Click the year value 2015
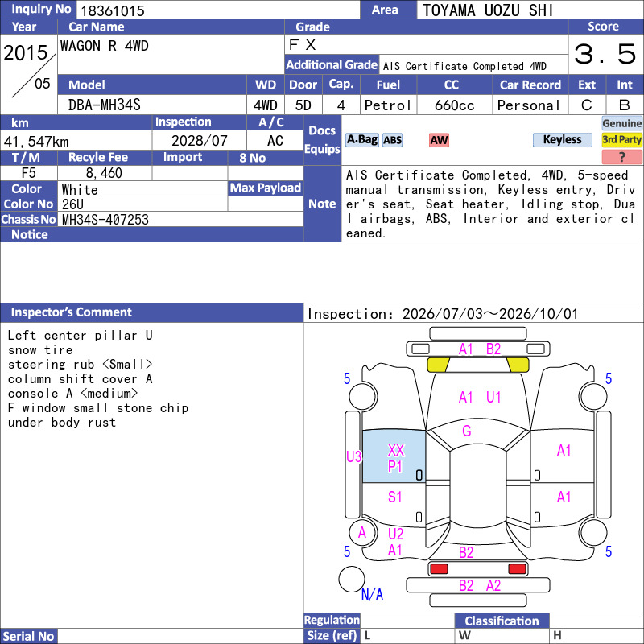The width and height of the screenshot is (644, 644). point(26,52)
